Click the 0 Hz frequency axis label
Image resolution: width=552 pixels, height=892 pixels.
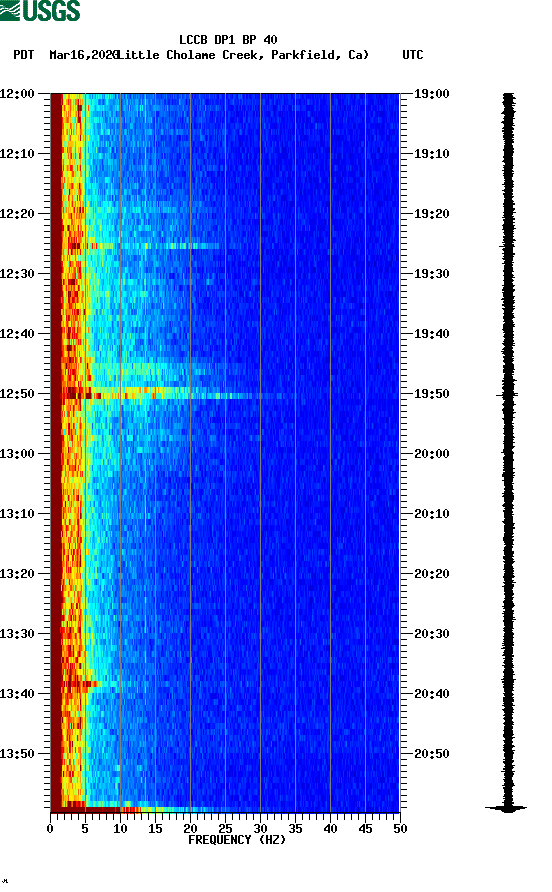(50, 829)
